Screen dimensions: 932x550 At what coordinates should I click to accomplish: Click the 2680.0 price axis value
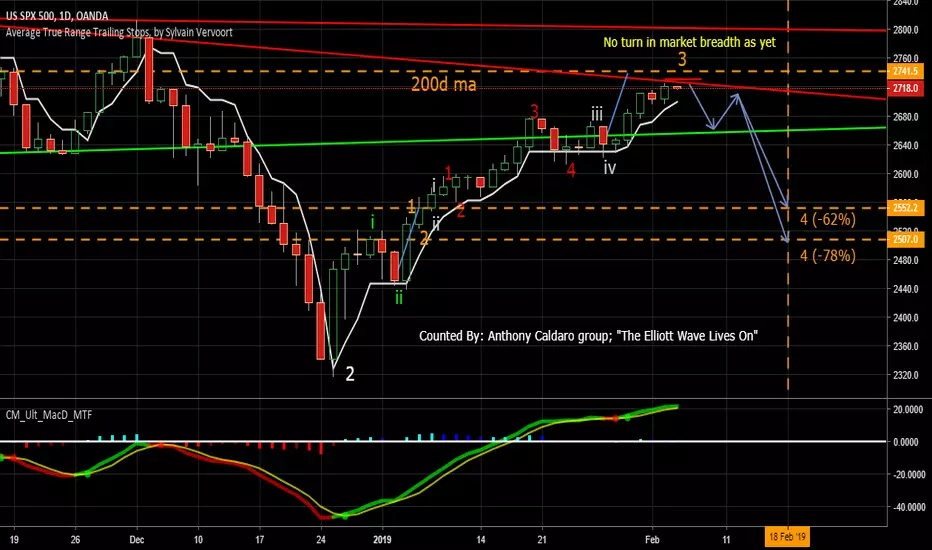tap(905, 117)
